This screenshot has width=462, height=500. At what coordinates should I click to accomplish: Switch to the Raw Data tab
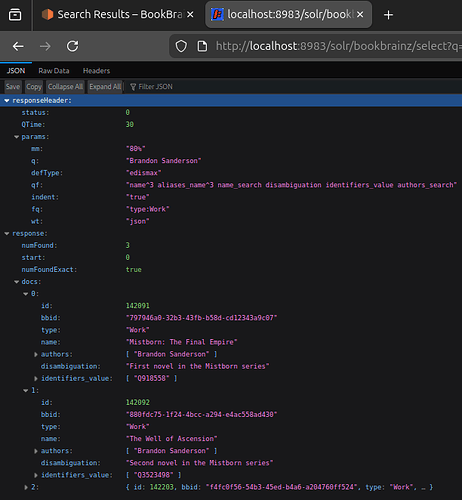click(54, 71)
